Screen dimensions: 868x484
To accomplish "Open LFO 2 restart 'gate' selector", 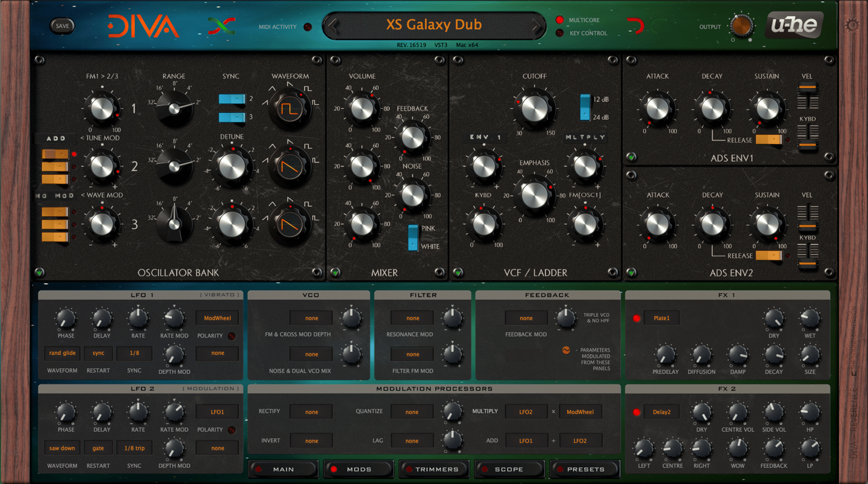I will 98,448.
